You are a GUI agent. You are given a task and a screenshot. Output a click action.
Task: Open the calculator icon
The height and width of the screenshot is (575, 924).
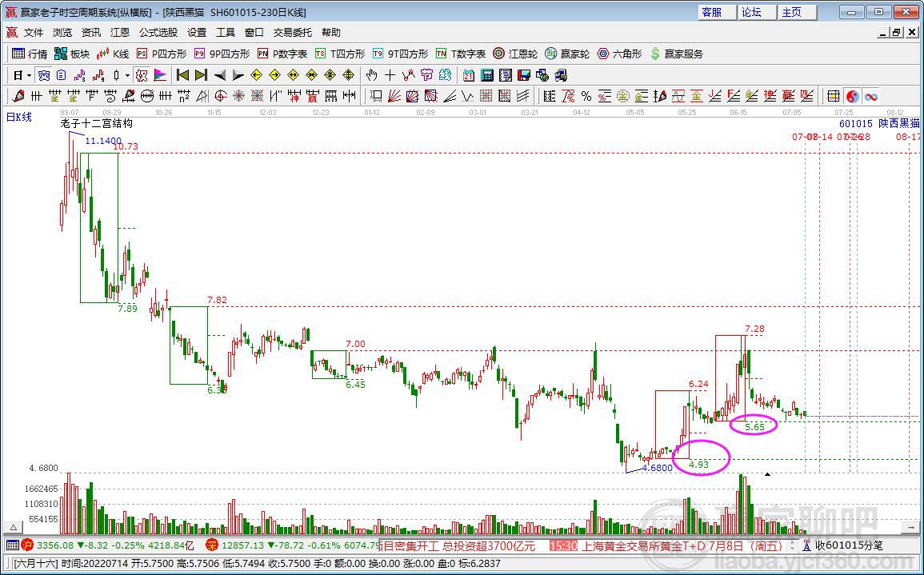tap(486, 75)
